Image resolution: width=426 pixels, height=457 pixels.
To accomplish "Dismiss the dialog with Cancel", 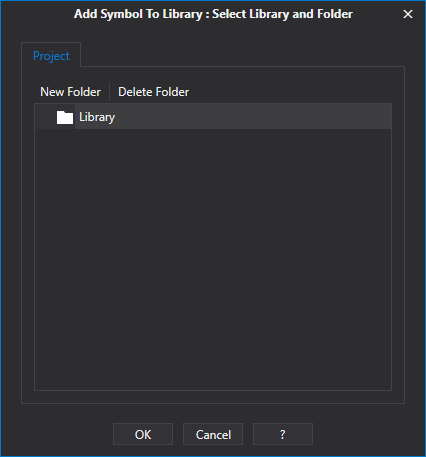I will pos(213,434).
